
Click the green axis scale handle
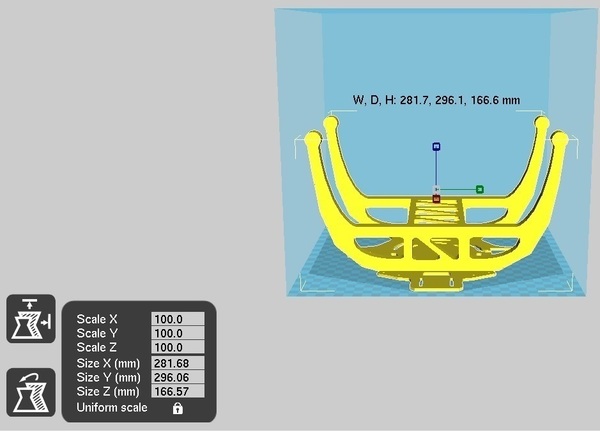(x=479, y=189)
